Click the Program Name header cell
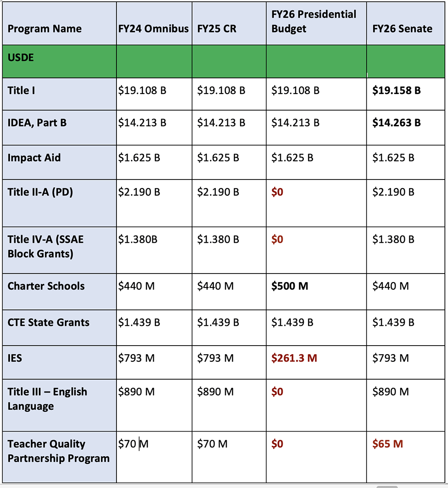Viewport: 448px width, 488px height. pos(45,29)
